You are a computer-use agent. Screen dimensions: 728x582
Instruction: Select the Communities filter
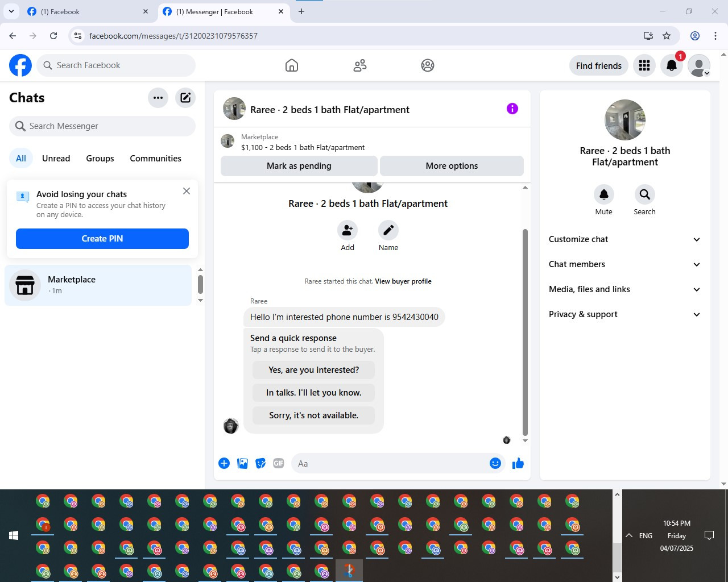click(156, 159)
